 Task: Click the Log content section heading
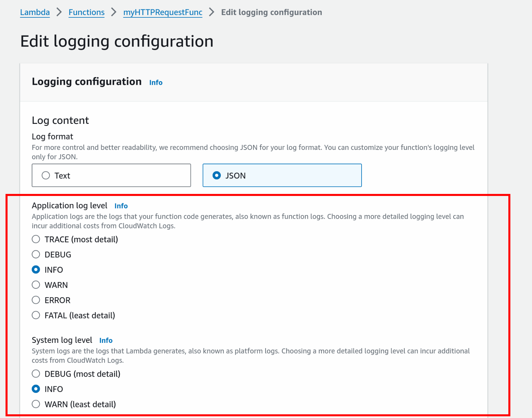click(60, 120)
